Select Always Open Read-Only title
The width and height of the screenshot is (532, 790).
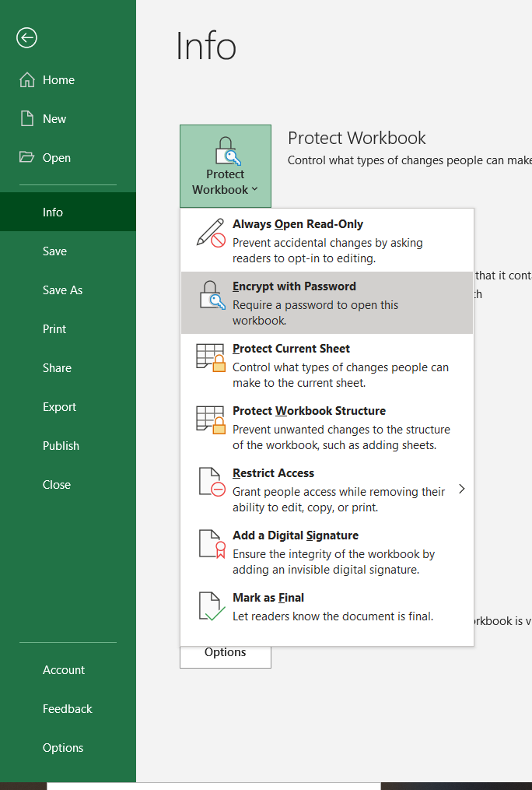pyautogui.click(x=297, y=224)
